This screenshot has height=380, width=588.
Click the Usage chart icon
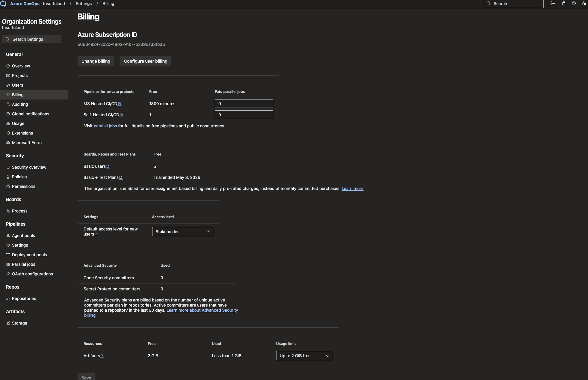(8, 123)
